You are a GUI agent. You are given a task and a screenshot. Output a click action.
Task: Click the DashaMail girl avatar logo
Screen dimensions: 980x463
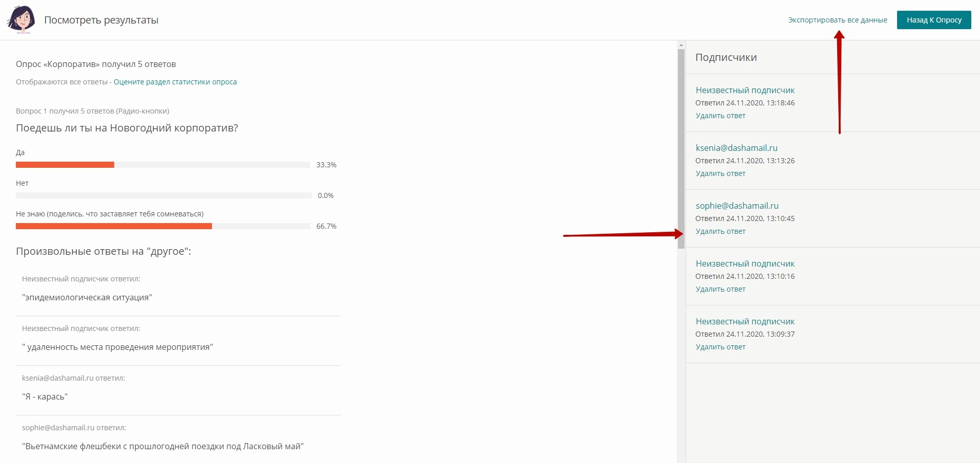coord(21,19)
